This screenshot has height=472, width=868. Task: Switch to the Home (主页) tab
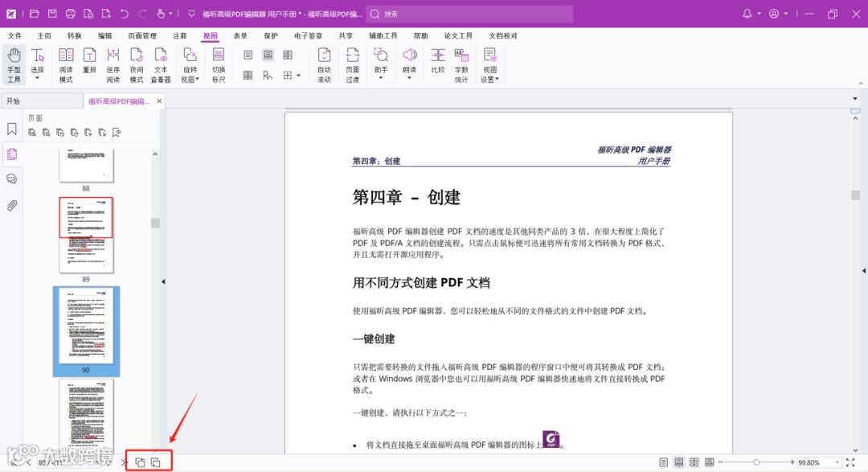tap(44, 35)
